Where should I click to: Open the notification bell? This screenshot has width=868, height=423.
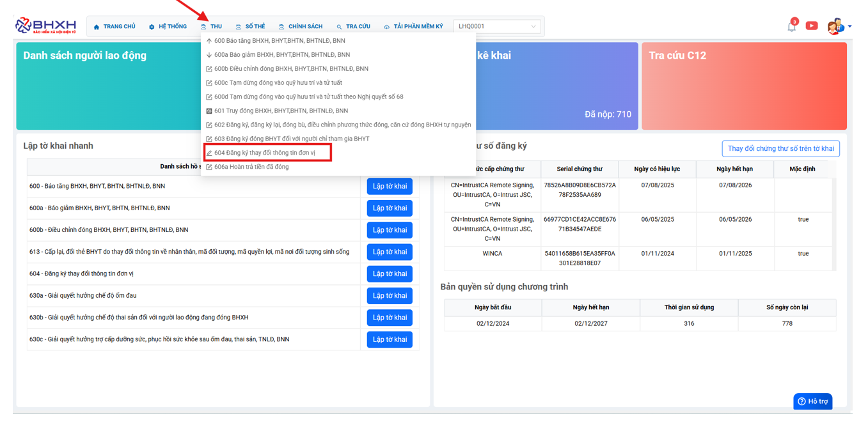(x=791, y=26)
